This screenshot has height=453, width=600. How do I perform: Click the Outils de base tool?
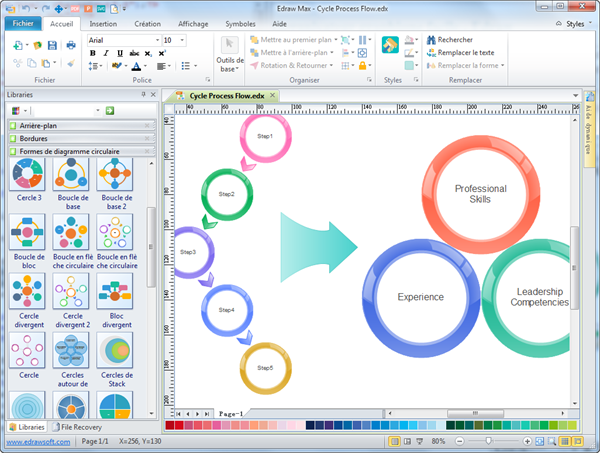pyautogui.click(x=230, y=56)
